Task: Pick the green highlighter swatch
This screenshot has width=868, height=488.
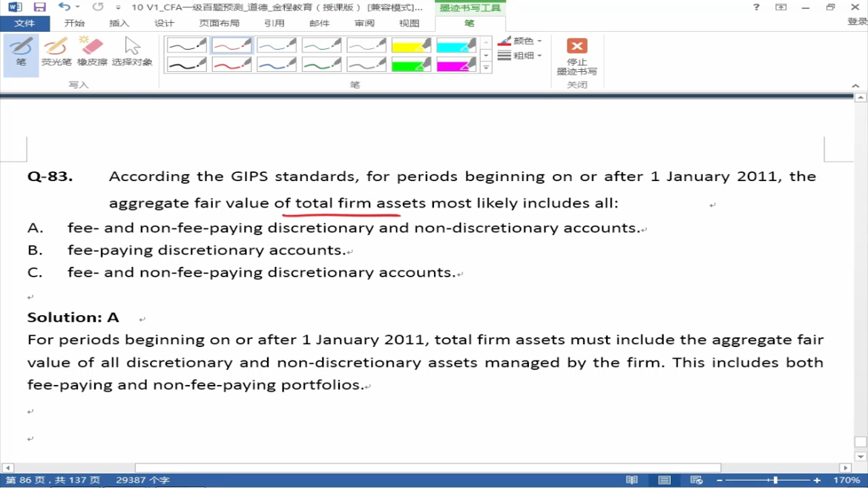Action: [x=411, y=65]
